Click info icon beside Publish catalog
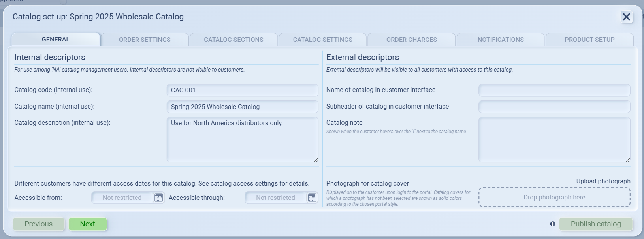 (x=552, y=224)
